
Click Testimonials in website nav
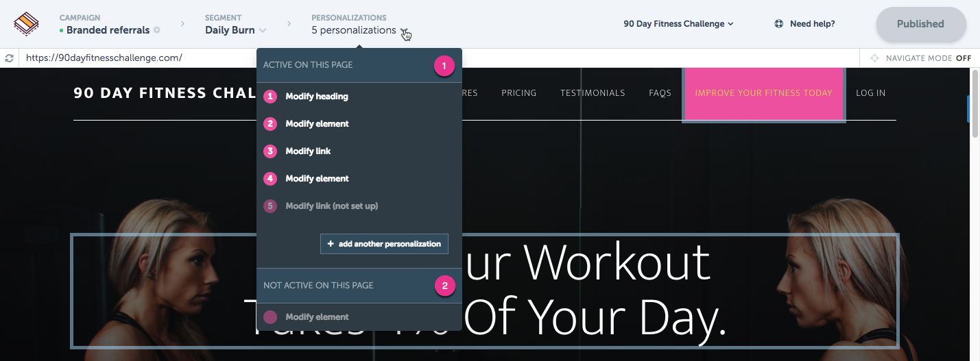tap(593, 93)
